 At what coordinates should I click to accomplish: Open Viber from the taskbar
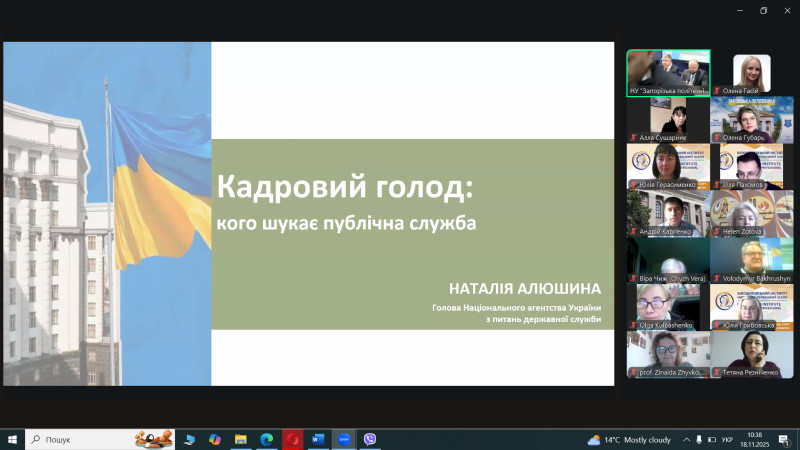370,439
